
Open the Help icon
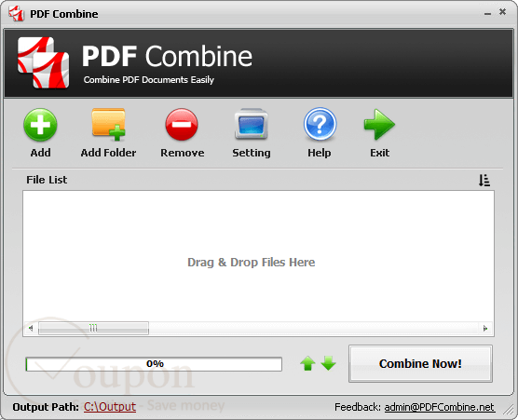(320, 124)
